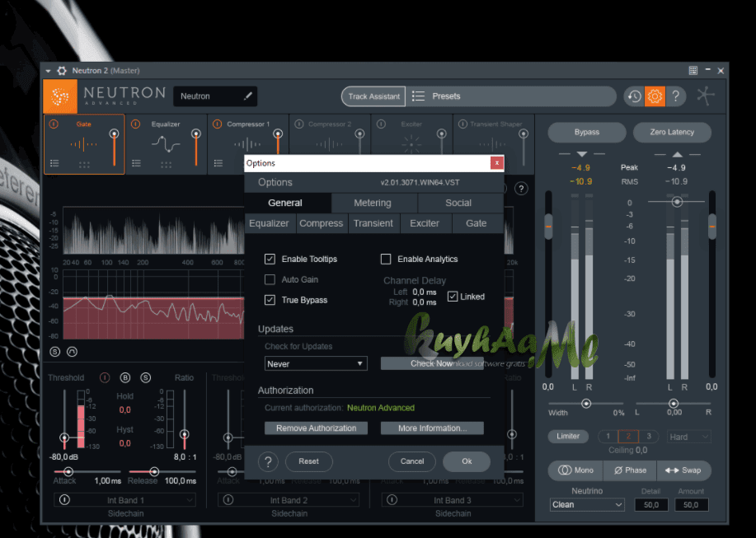Screen dimensions: 756x538
Task: Uncheck Enable Tooltips checkbox
Action: coord(270,260)
